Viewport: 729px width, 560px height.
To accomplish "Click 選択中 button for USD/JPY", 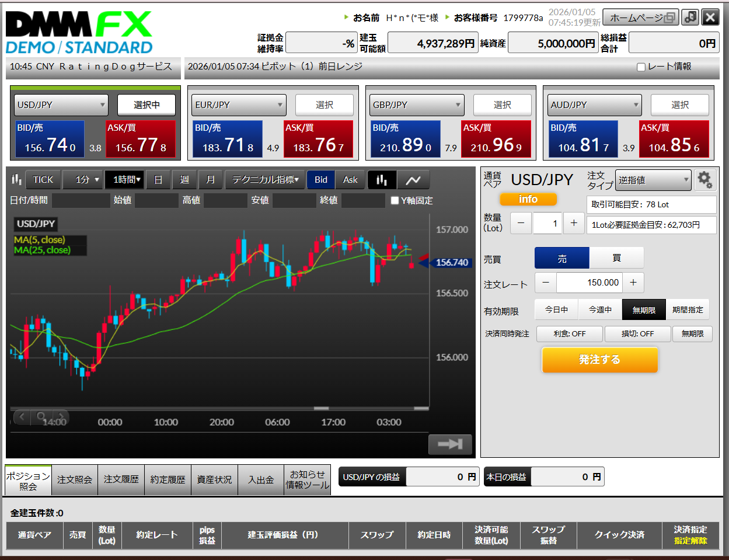I will click(147, 105).
